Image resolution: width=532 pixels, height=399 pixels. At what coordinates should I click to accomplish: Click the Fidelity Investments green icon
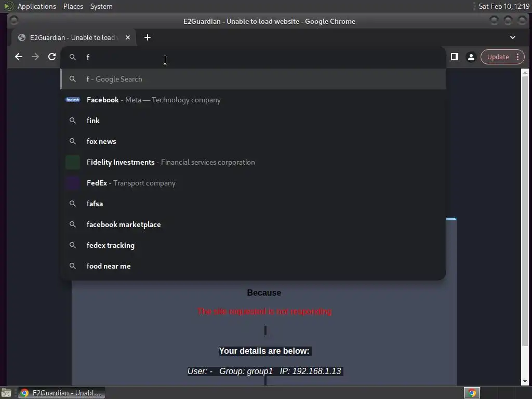73,162
